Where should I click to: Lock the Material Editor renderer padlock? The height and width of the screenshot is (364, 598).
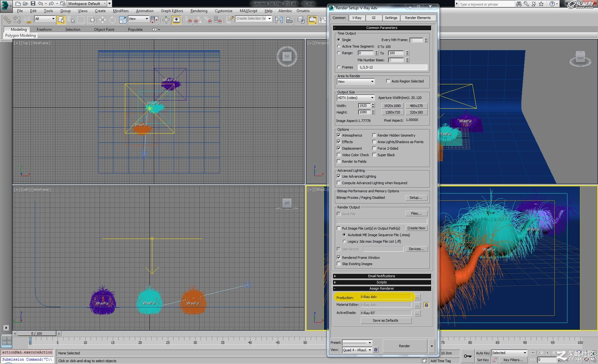coord(426,305)
